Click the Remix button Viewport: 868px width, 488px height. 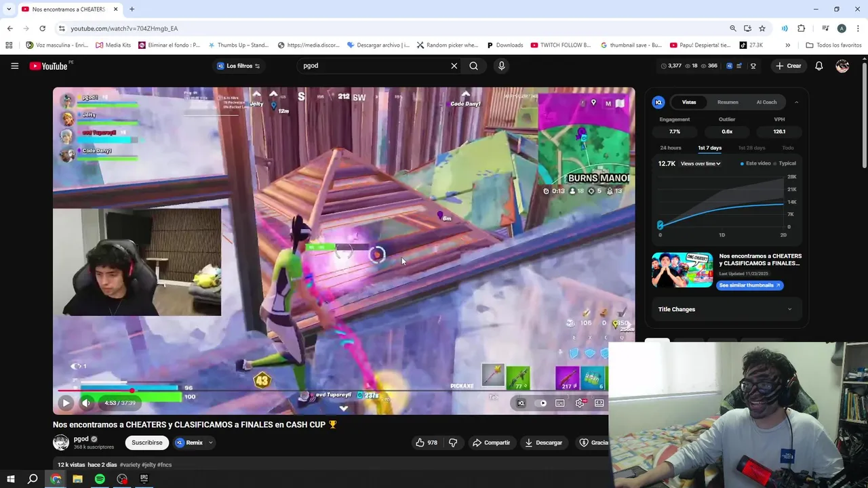[x=189, y=443]
